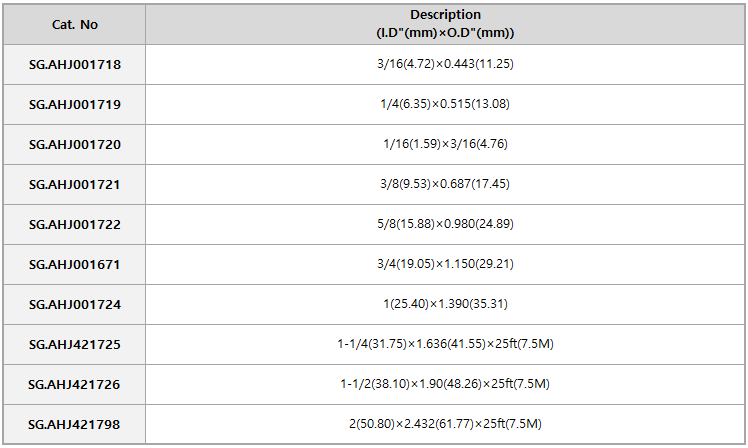Image resolution: width=748 pixels, height=448 pixels.
Task: Select catalog number SG.AHJ001671
Action: 75,265
